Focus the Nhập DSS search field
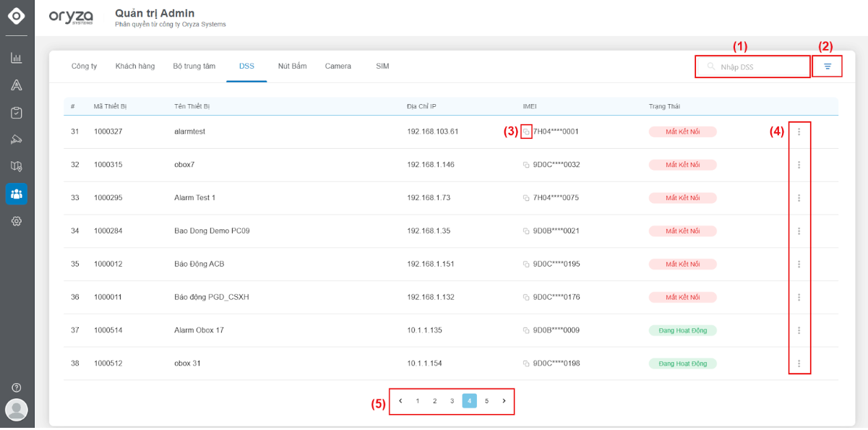Screen dimensions: 868x430 (752, 66)
